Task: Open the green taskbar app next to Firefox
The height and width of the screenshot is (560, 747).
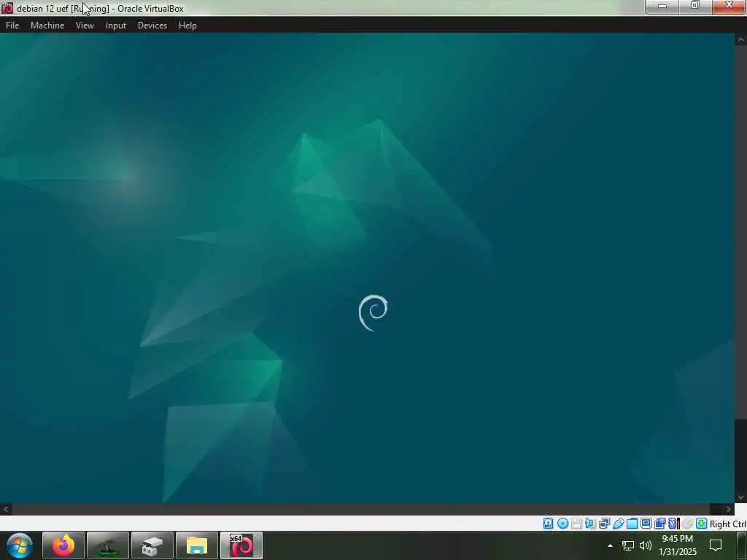Action: click(108, 545)
